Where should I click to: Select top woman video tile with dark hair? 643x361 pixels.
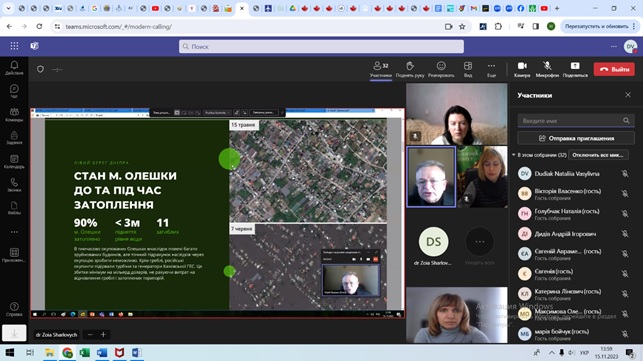[x=456, y=114]
